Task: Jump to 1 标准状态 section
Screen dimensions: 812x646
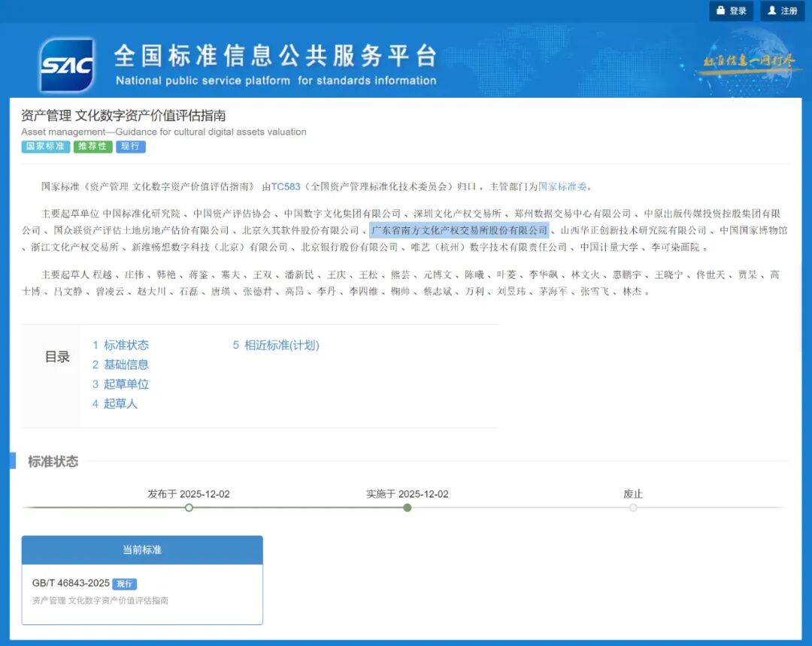Action: pos(120,345)
